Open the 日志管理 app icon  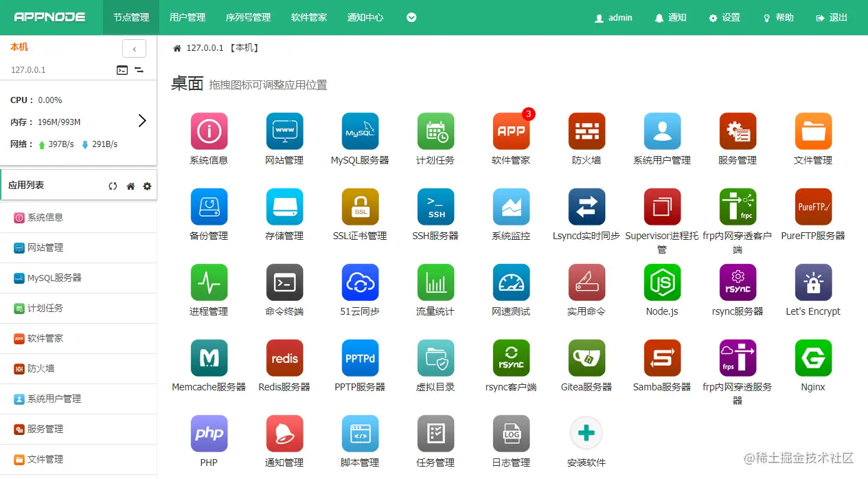click(511, 434)
